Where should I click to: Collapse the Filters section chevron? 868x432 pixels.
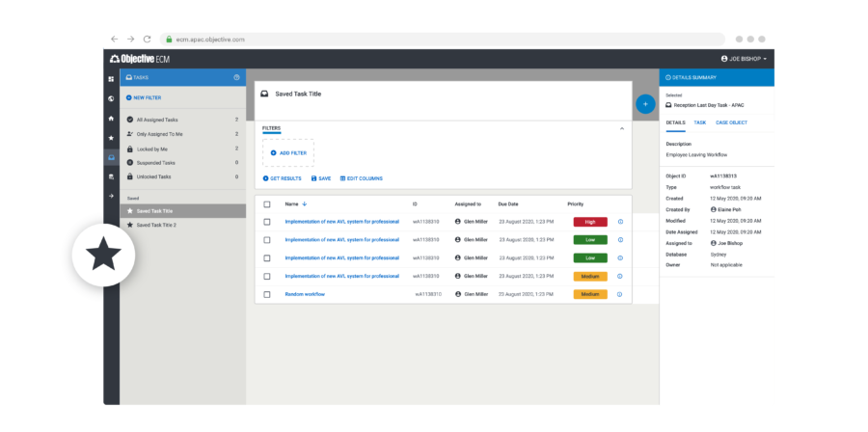(x=622, y=128)
